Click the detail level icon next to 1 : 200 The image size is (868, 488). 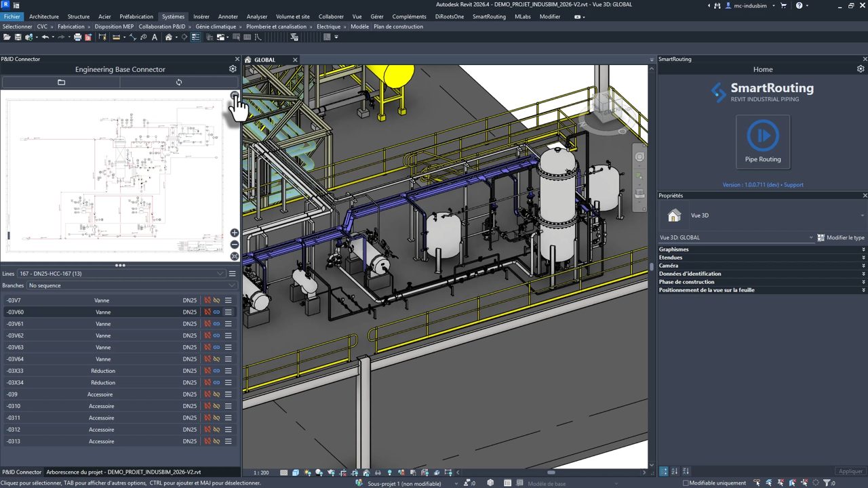[x=283, y=472]
